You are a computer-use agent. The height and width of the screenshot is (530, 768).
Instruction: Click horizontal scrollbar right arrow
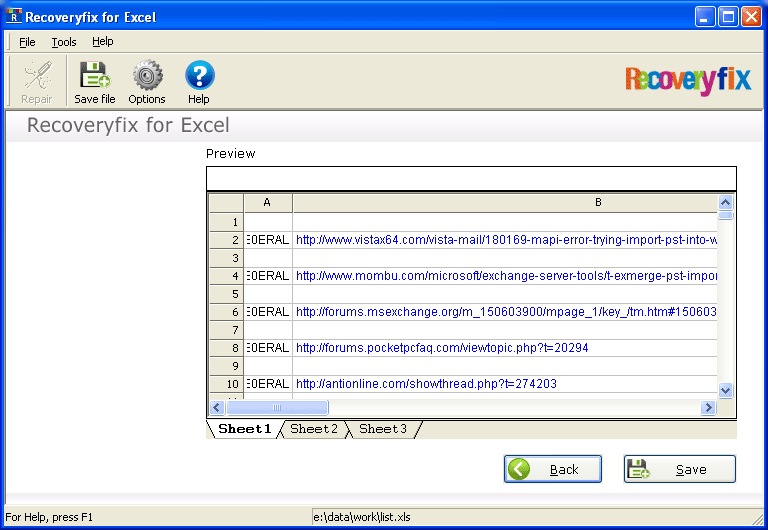[708, 408]
